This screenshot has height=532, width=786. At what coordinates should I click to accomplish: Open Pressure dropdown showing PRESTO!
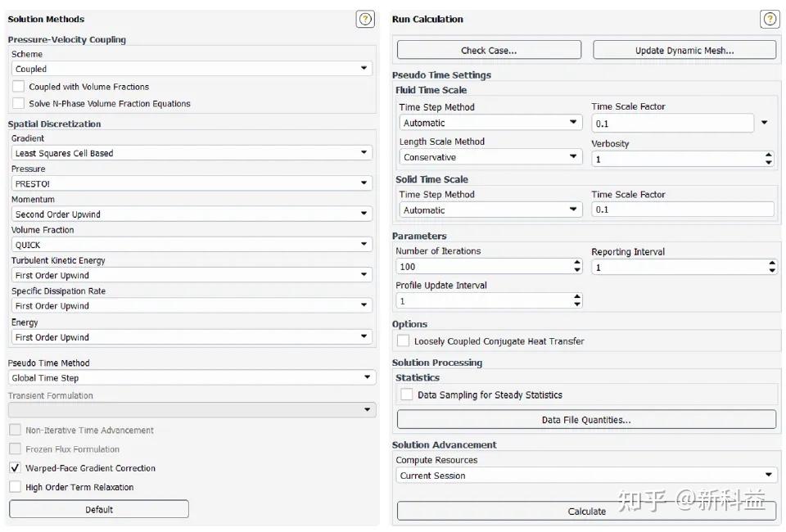click(x=192, y=184)
